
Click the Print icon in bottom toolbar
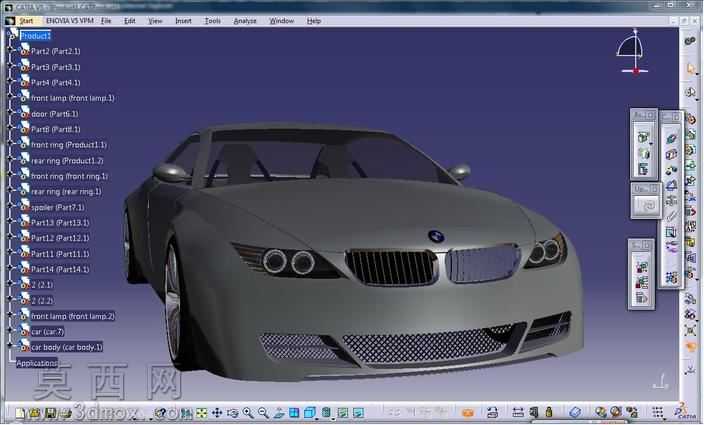pos(66,413)
